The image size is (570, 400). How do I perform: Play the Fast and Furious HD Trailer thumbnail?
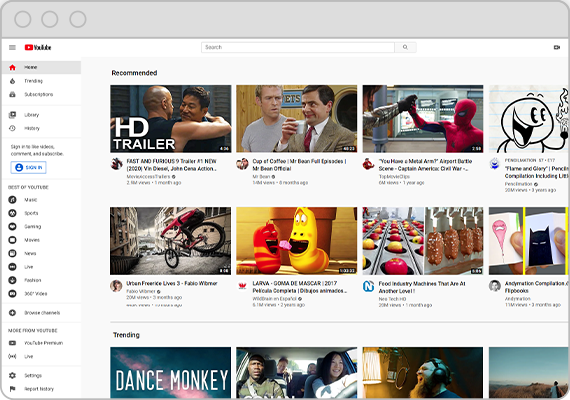click(x=170, y=119)
